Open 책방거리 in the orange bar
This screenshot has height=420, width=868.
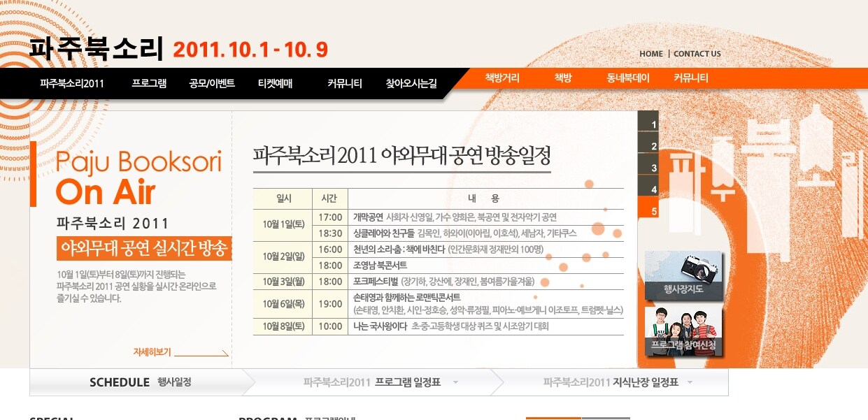[502, 78]
